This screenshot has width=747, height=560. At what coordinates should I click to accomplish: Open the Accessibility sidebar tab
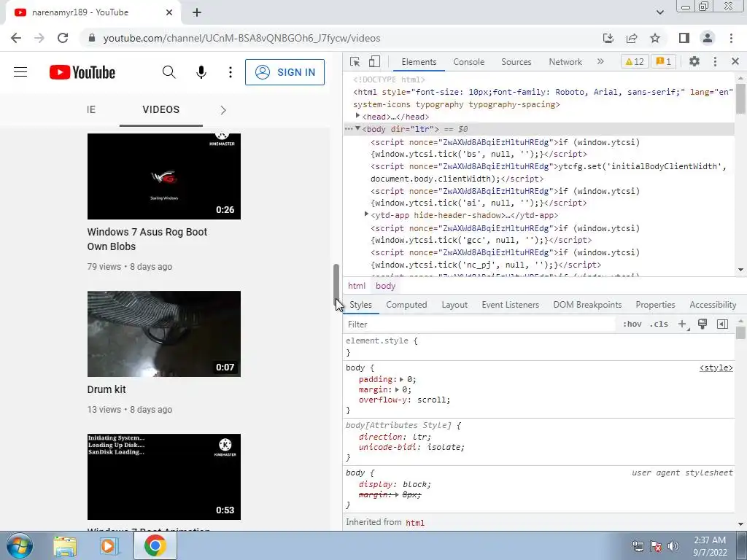pyautogui.click(x=713, y=305)
